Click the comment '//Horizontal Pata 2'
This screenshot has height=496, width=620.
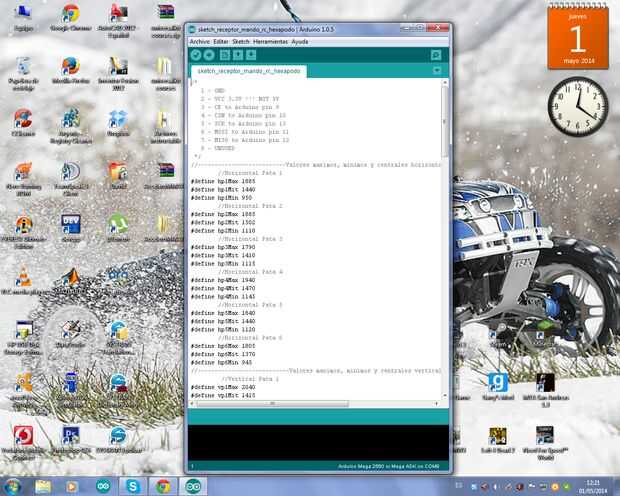point(250,206)
